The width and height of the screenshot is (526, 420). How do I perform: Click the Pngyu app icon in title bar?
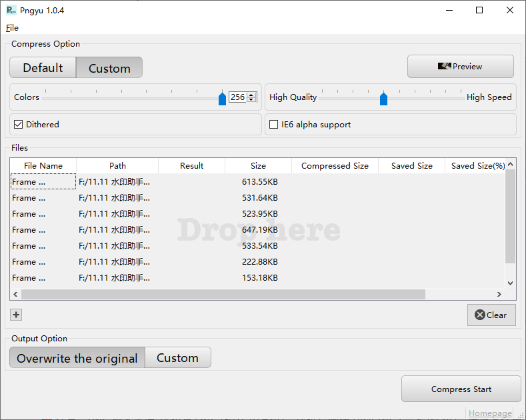(x=11, y=10)
